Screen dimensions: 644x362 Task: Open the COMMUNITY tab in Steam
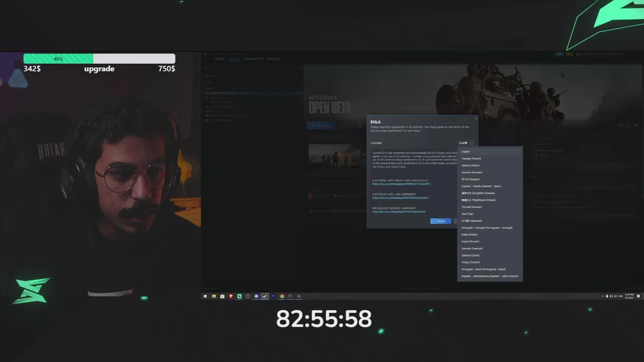[x=254, y=59]
